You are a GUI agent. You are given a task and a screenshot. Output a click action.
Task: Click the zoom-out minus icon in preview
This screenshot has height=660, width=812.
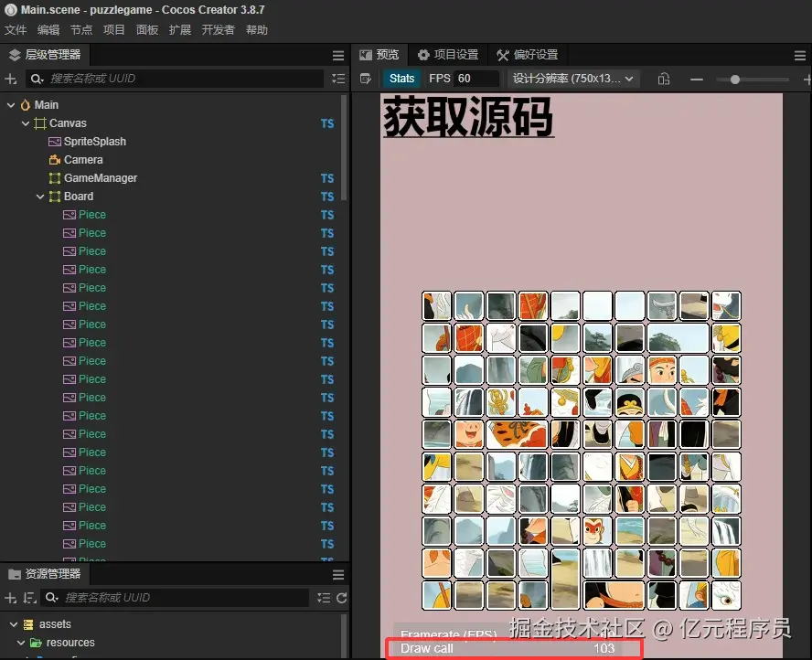[x=697, y=80]
